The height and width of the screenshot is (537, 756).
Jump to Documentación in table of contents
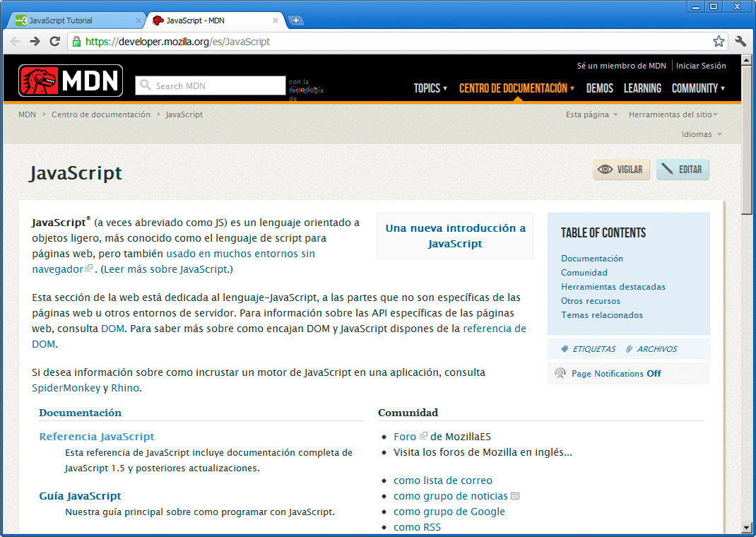[591, 259]
